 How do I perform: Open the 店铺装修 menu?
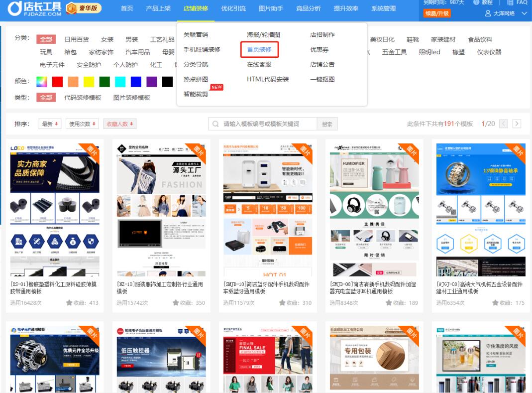coord(196,8)
